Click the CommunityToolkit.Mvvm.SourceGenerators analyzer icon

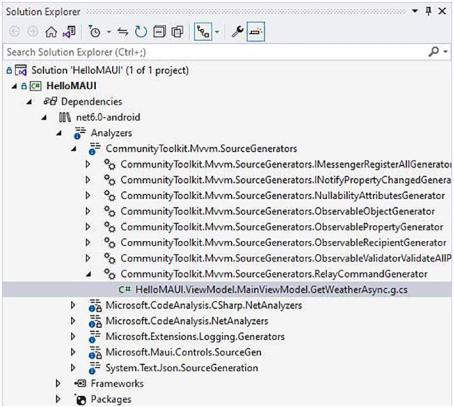[95, 149]
